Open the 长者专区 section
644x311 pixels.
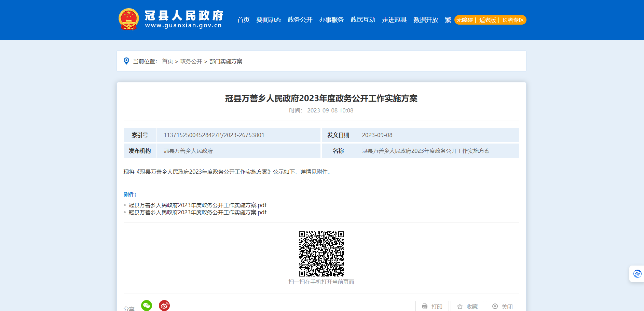[x=513, y=20]
